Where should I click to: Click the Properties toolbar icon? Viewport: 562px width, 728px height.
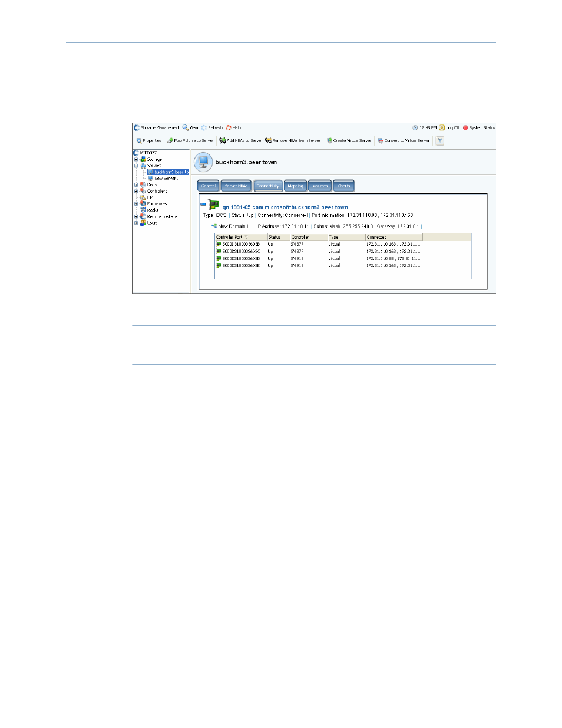[139, 141]
